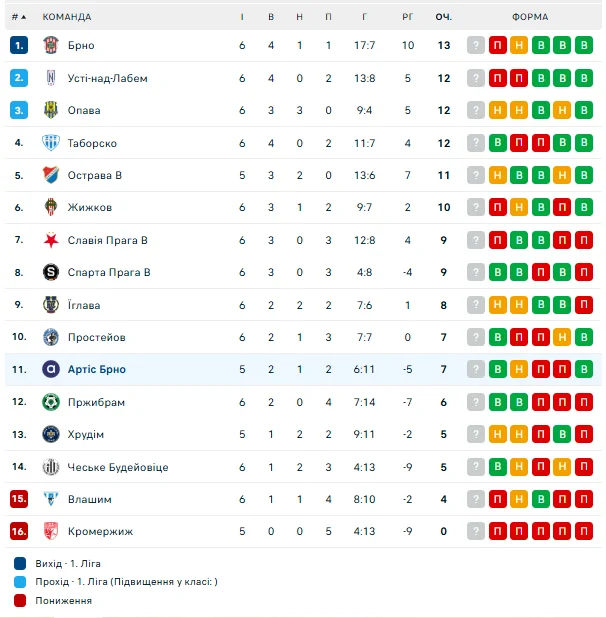Click the Brno team crest icon
Screen dimensions: 606x618
click(51, 45)
